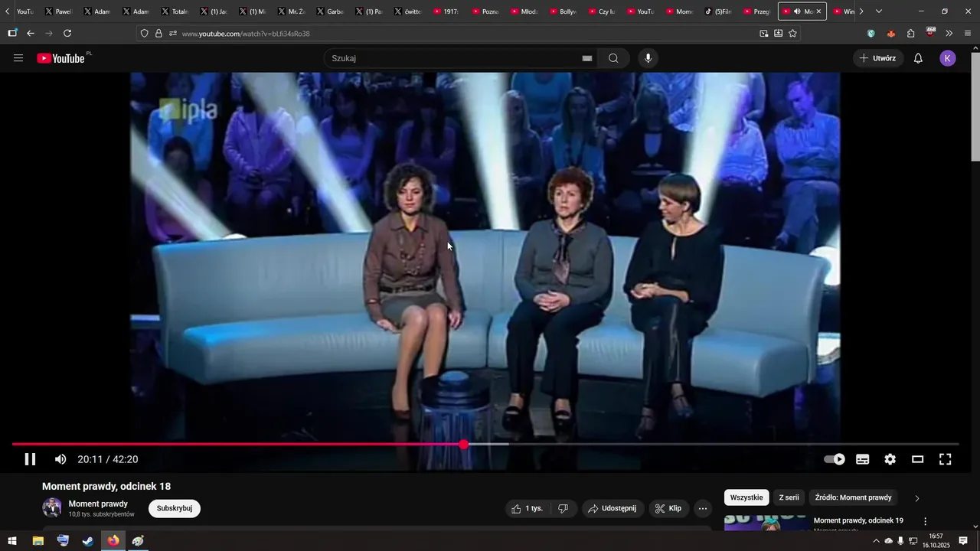This screenshot has width=980, height=551.
Task: Open the Utwórz create menu
Action: point(877,58)
